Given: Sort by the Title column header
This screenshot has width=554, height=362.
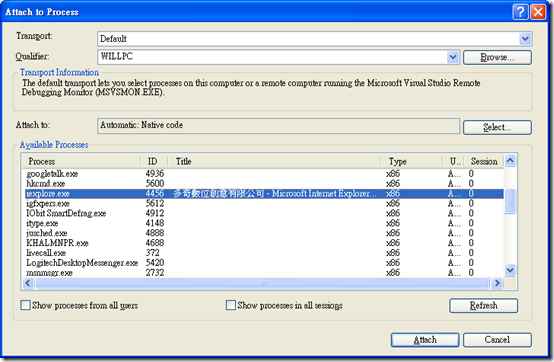Looking at the screenshot, I should point(274,161).
